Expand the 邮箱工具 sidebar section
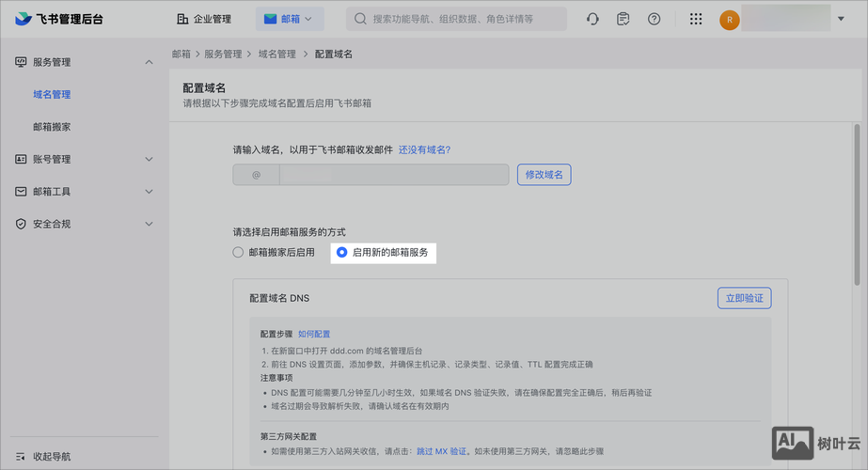 tap(149, 192)
